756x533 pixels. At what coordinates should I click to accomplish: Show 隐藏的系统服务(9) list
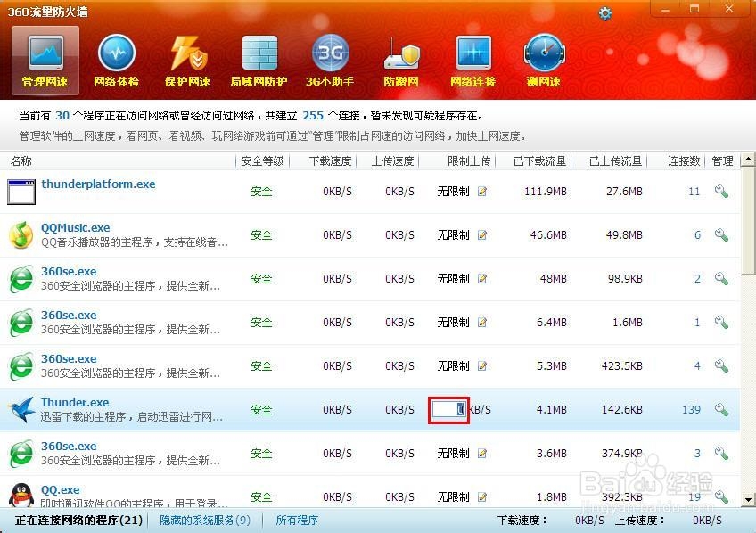(x=204, y=520)
